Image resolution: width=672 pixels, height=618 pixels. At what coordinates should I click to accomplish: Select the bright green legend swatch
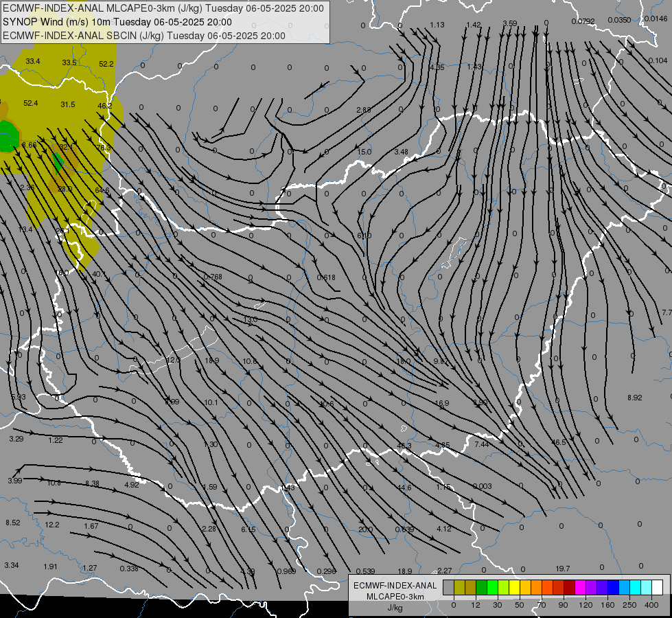(x=492, y=587)
